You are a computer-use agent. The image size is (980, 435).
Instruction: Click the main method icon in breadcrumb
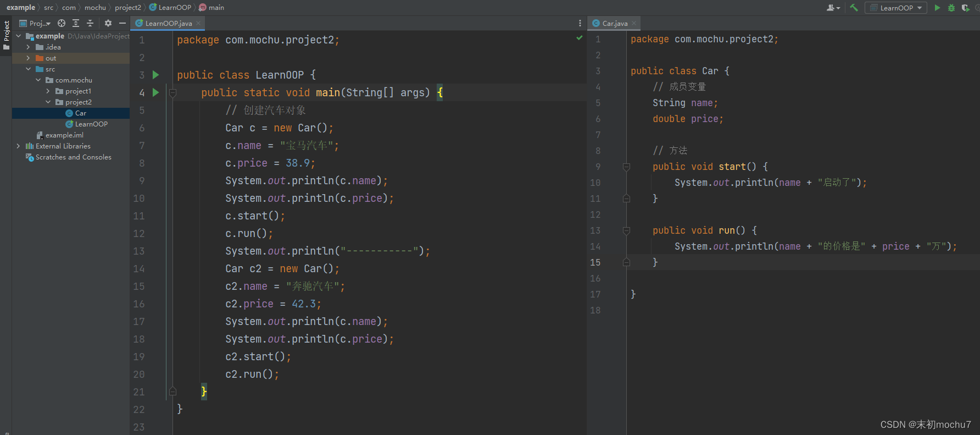click(203, 7)
